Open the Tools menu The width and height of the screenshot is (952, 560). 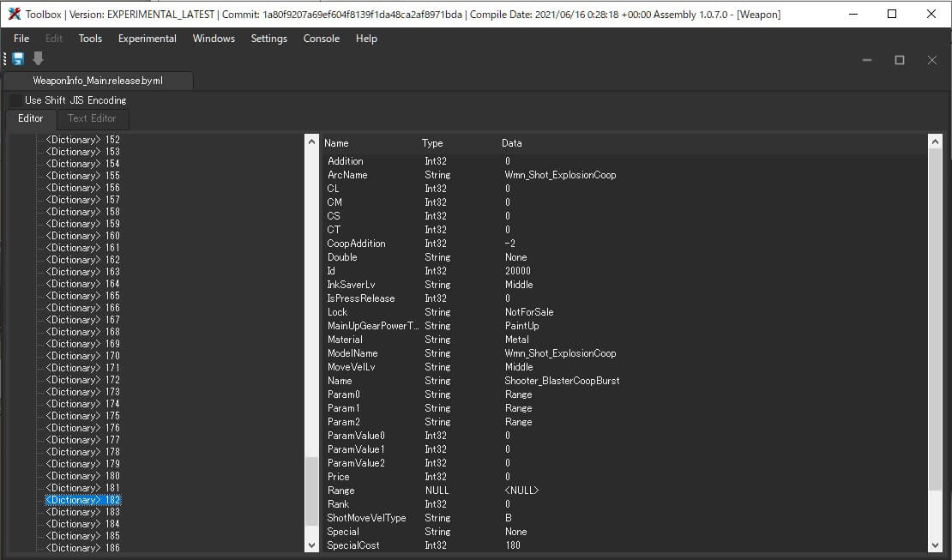click(90, 39)
